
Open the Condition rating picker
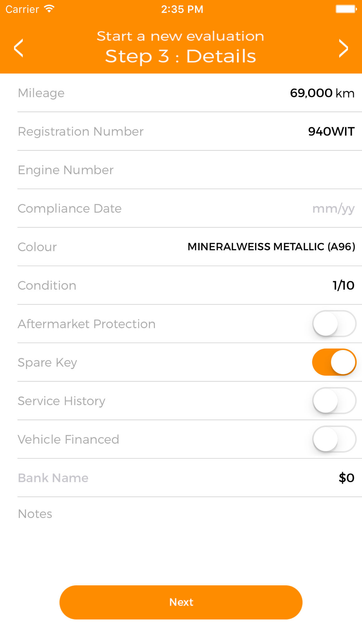[x=190, y=285]
